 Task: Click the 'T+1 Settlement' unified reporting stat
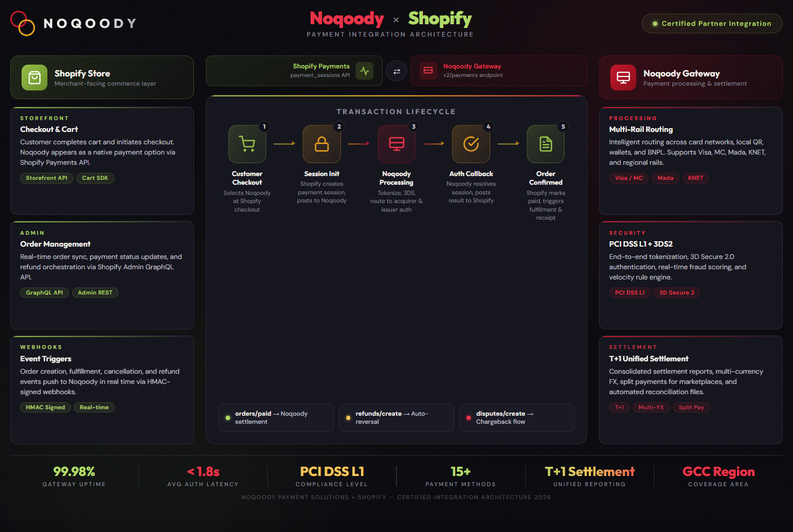point(590,472)
